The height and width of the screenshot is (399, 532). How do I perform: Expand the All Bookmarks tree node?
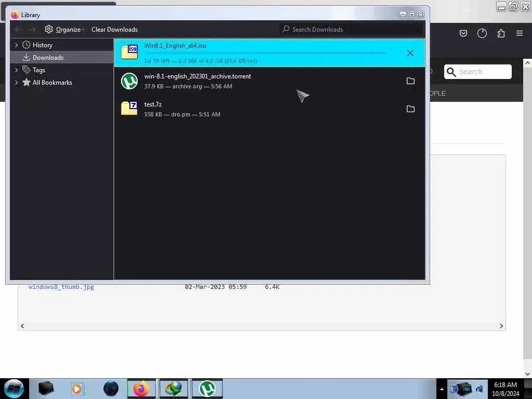coord(16,83)
